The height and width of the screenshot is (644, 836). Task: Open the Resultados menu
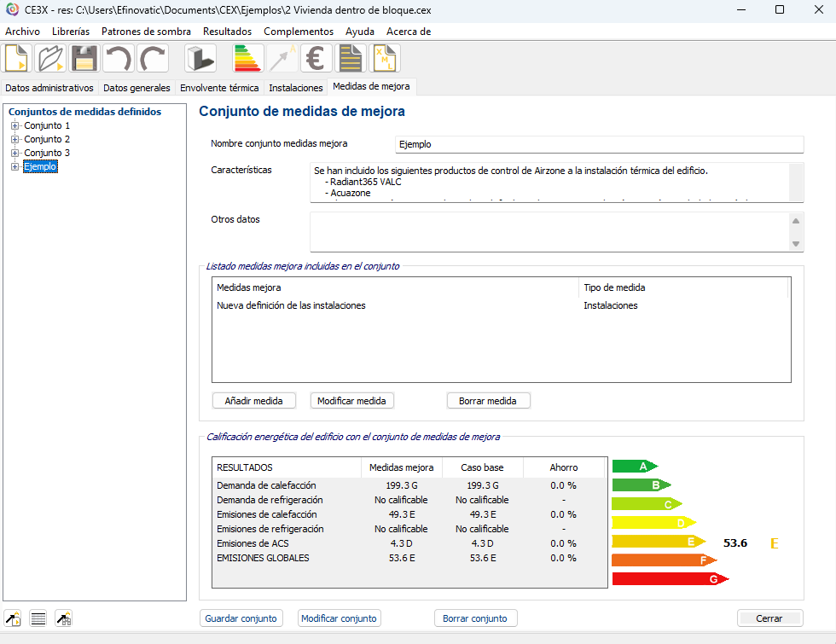click(227, 32)
